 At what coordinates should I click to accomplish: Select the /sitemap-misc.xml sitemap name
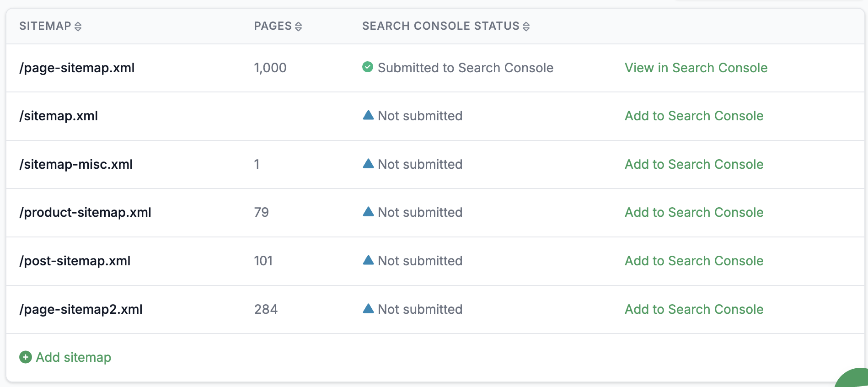coord(76,164)
